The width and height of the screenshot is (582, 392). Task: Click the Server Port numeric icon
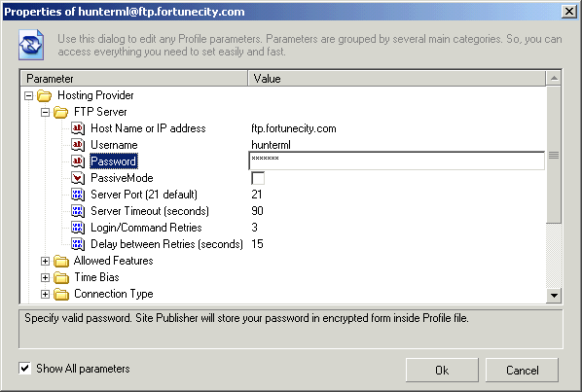click(78, 195)
